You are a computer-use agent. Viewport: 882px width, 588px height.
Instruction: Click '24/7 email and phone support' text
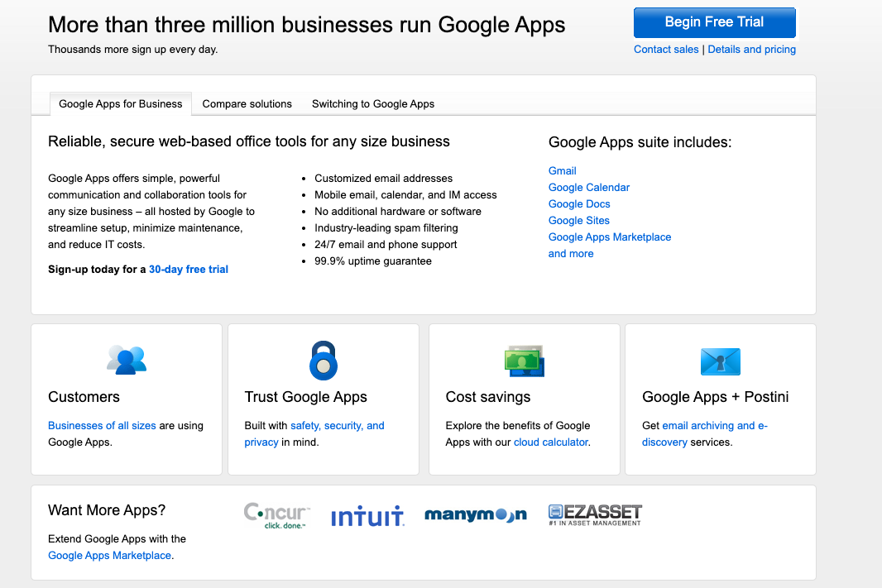(x=386, y=245)
